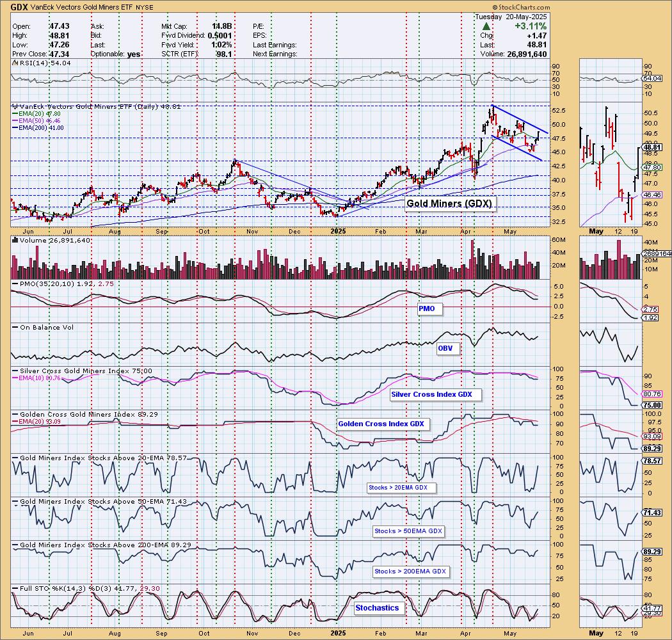Click the 2.75 PMO signal value tag

(x=651, y=310)
